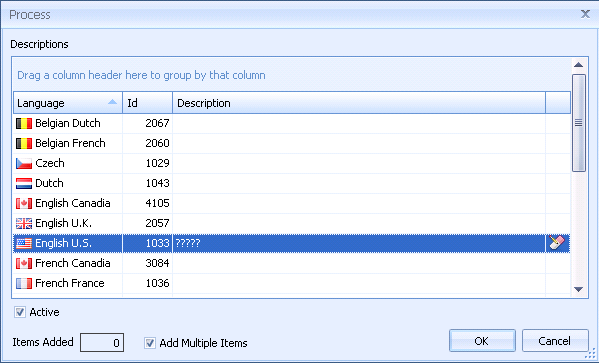Click the eraser icon in English U.S. row

(x=557, y=243)
